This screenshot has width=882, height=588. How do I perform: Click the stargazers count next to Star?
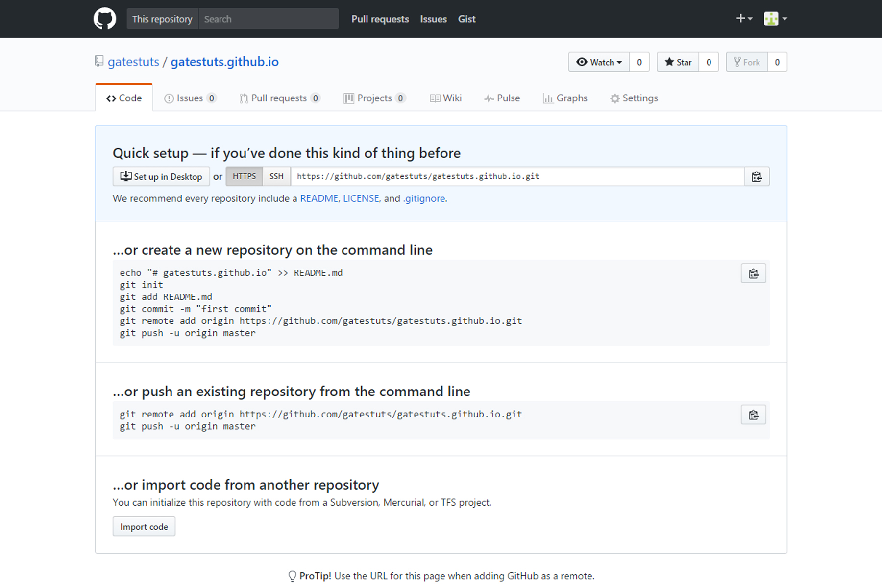click(709, 62)
